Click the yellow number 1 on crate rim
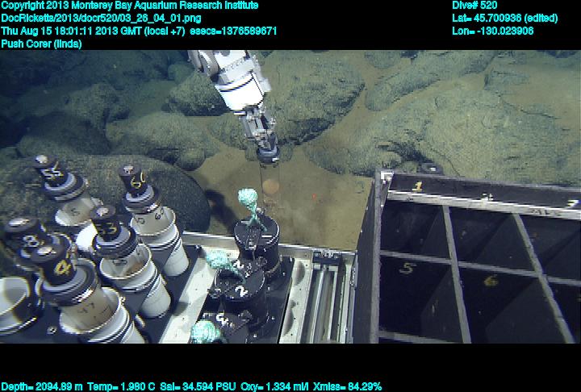581x392 pixels. (418, 186)
